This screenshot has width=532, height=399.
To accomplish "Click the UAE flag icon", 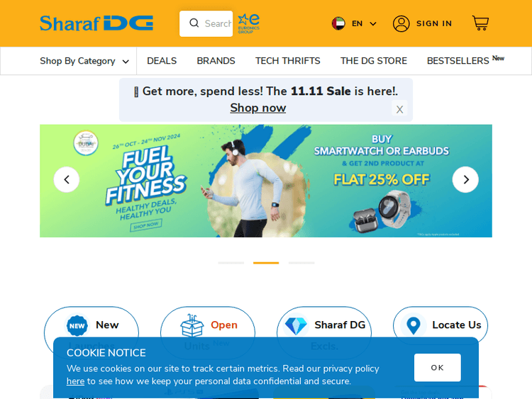I will pos(338,23).
